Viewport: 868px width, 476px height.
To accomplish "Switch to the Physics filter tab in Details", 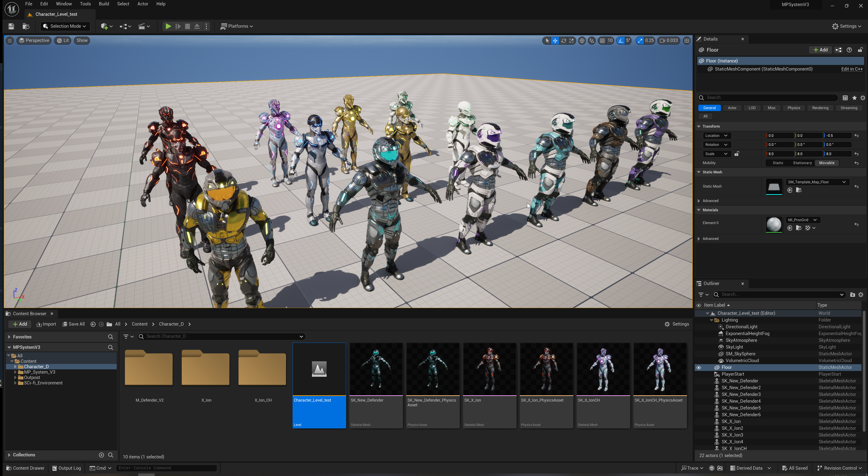I will pos(794,108).
